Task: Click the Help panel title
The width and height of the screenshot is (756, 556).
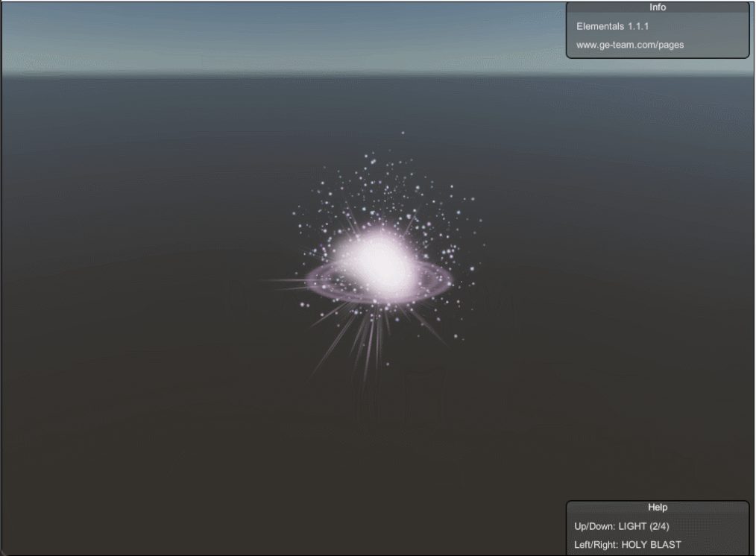Action: (x=657, y=507)
